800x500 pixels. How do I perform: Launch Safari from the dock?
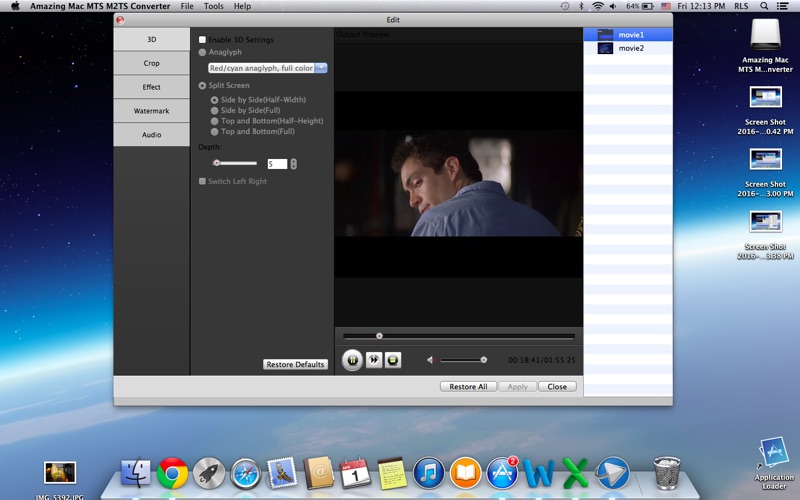245,473
